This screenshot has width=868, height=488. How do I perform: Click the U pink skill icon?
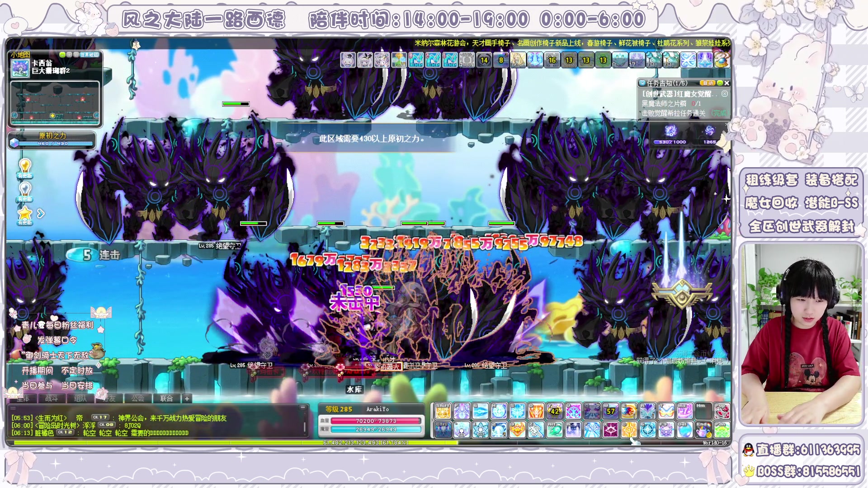coord(573,411)
